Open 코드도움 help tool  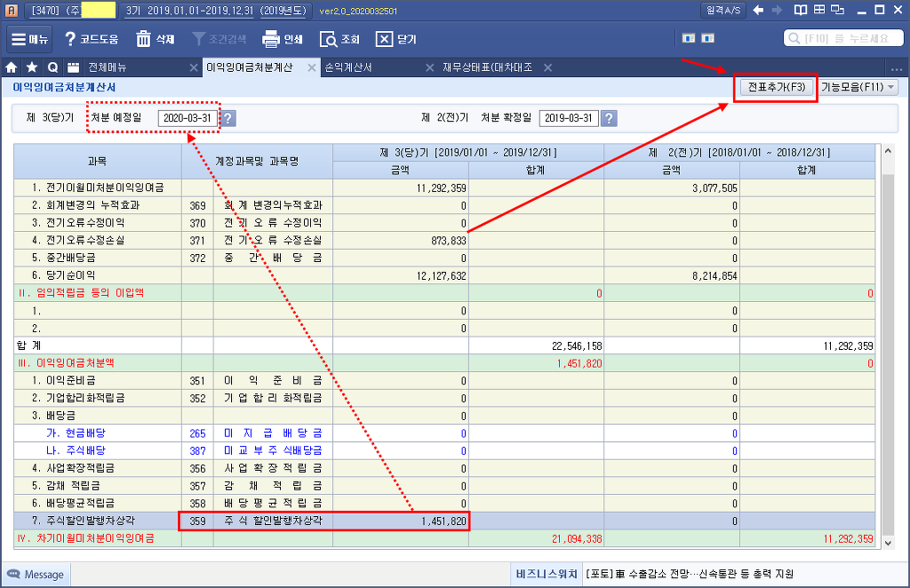(92, 39)
